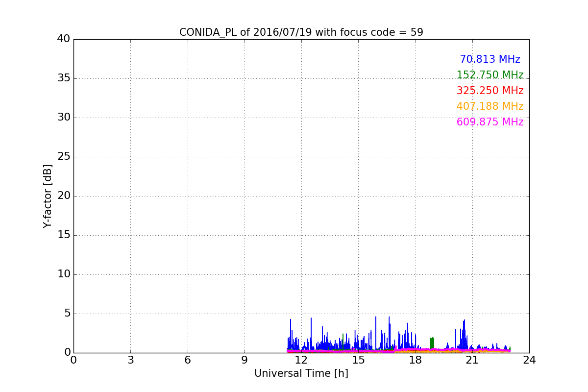The width and height of the screenshot is (588, 392).
Task: Click the y-axis tick label 10
Action: tap(64, 274)
